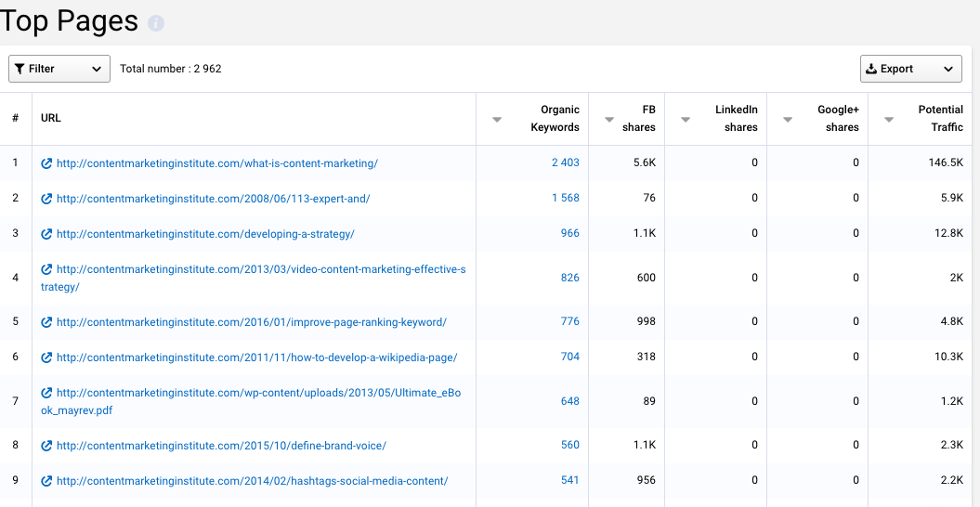Open external link icon for improve-page-ranking-keyword row
Image resolution: width=980 pixels, height=507 pixels.
click(x=46, y=322)
